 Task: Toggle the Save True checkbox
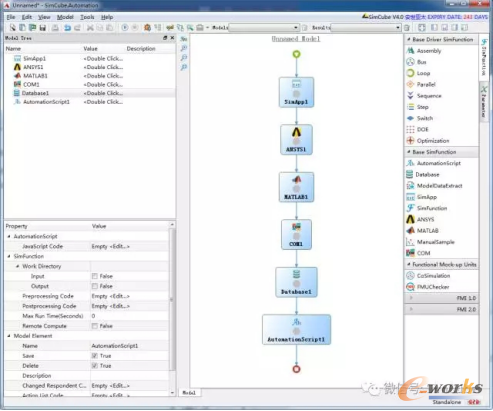click(x=95, y=356)
